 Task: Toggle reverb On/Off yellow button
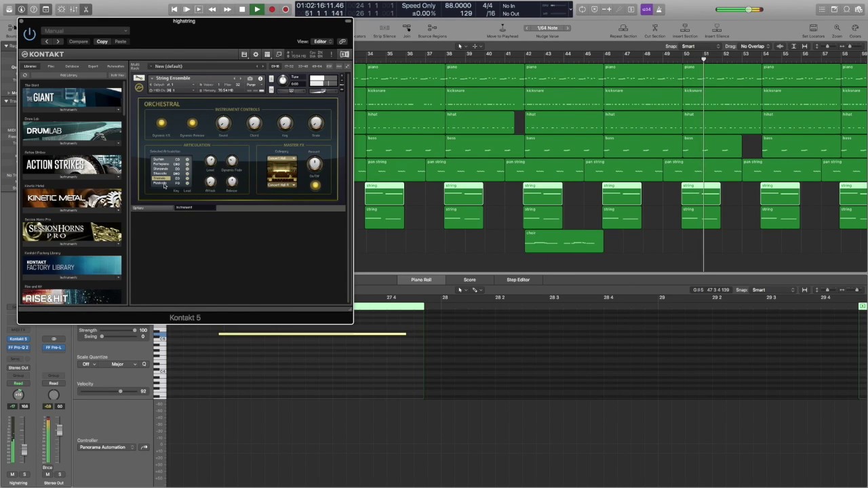[315, 185]
